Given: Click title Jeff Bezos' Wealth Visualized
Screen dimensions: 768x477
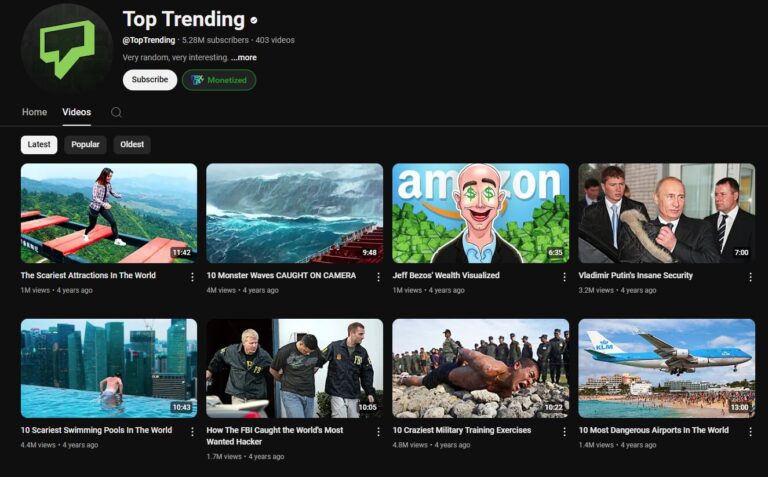Looking at the screenshot, I should 446,275.
